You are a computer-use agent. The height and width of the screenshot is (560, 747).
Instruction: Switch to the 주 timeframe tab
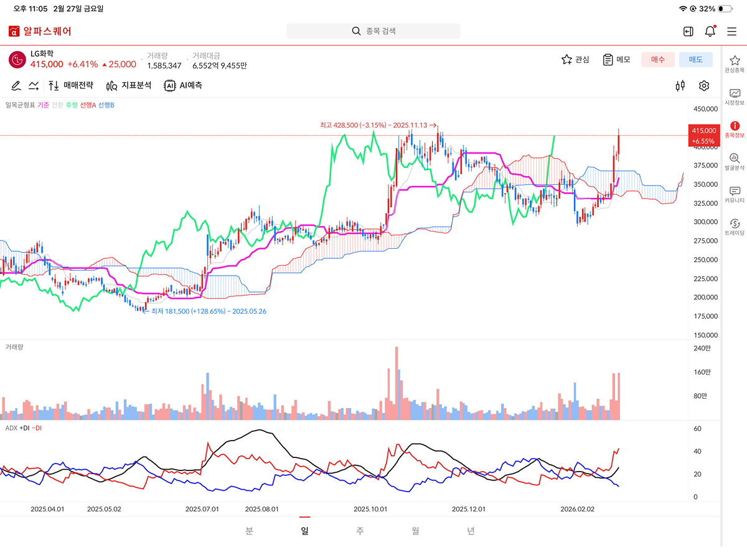360,531
